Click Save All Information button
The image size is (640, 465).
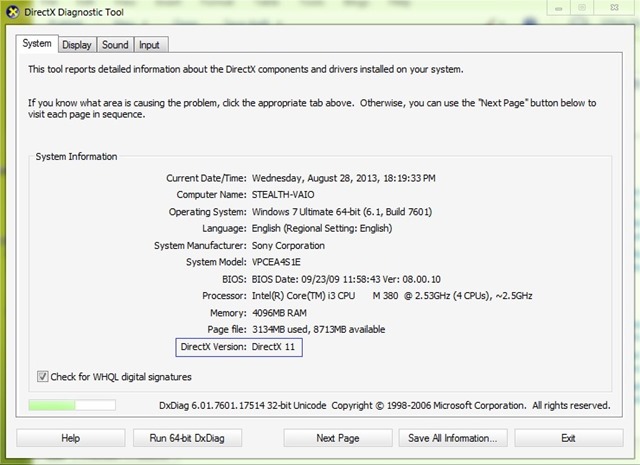tap(453, 438)
